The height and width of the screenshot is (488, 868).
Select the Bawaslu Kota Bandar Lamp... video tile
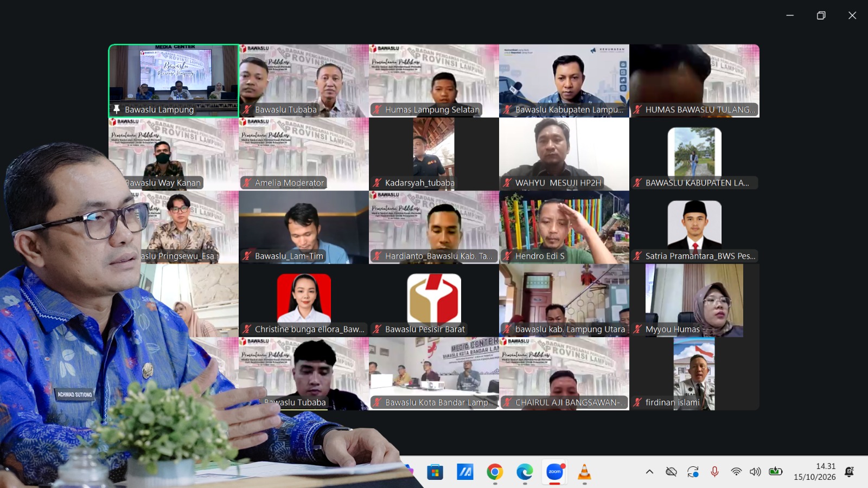pos(434,374)
